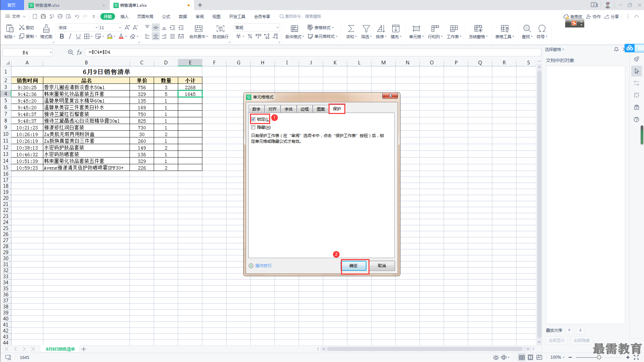The width and height of the screenshot is (644, 362).
Task: Click the Cut (剪切) scissors icon
Action: 22,27
